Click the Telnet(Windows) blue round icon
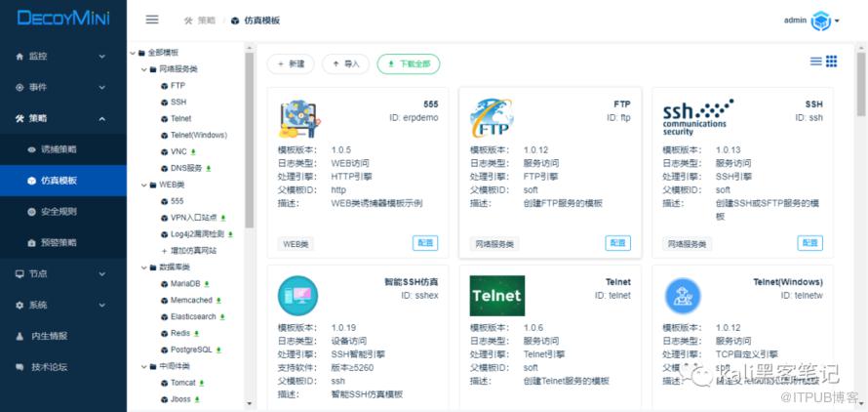The image size is (868, 412). pos(683,296)
